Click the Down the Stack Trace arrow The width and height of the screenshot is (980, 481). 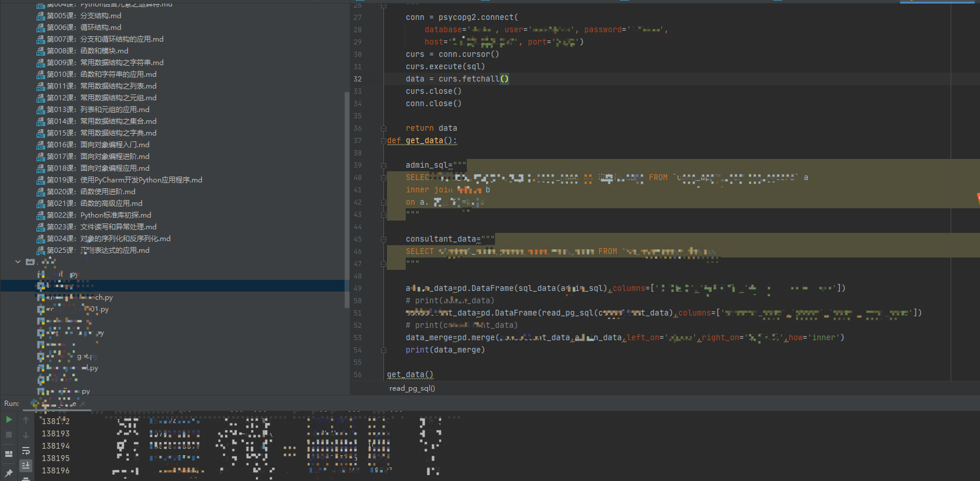coord(26,435)
